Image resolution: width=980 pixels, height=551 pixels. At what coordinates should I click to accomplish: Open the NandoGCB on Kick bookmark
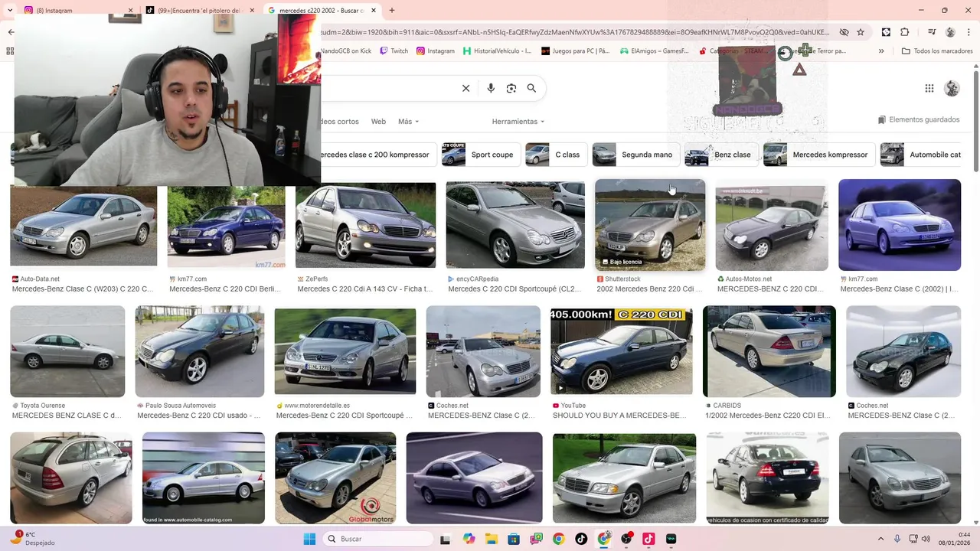pos(345,51)
